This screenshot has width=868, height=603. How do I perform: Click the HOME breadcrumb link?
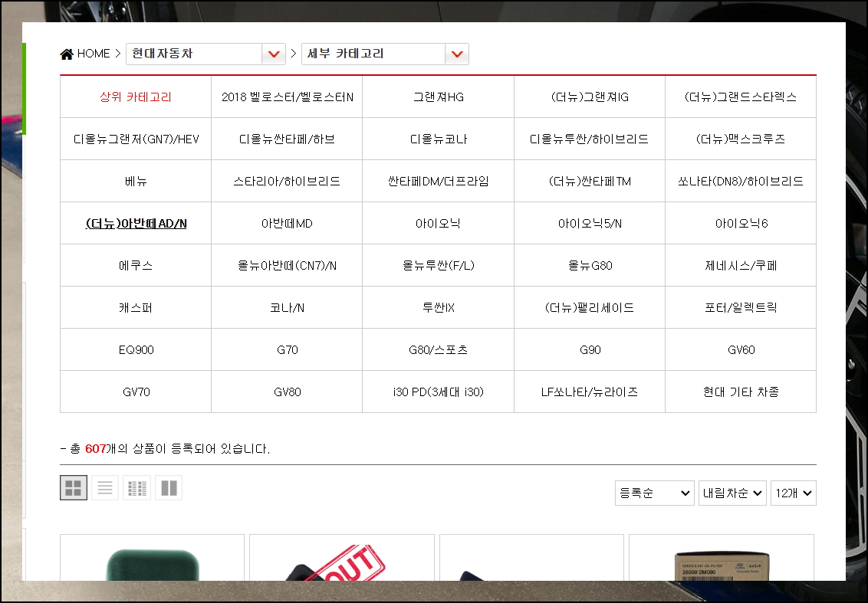[94, 54]
